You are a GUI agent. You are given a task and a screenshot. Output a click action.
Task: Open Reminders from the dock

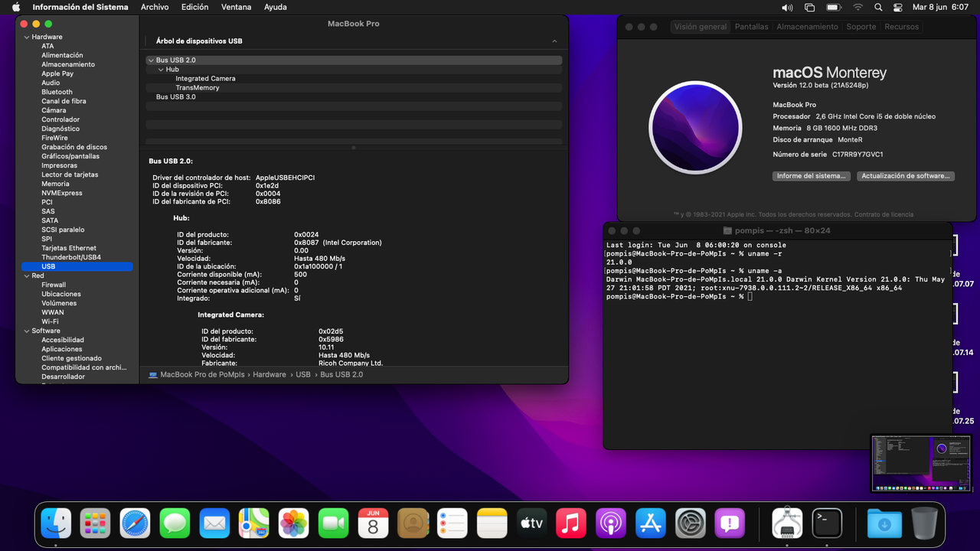pos(452,524)
